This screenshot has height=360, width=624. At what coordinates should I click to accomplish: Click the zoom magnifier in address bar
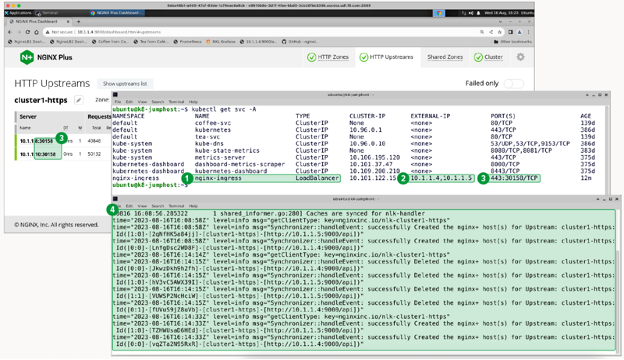coord(482,32)
